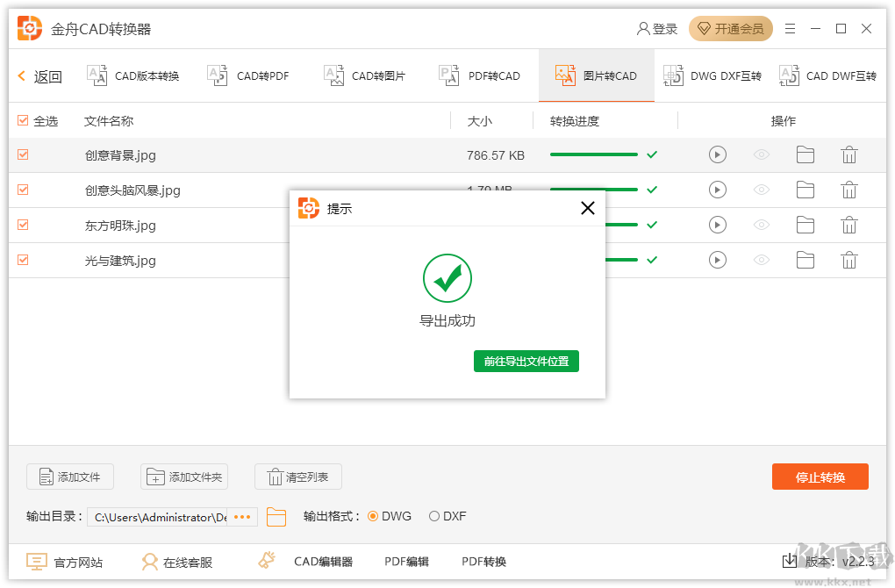Screen dimensions: 895x588
Task: Open output folder icon for 东方明珠.jpg
Action: (805, 225)
